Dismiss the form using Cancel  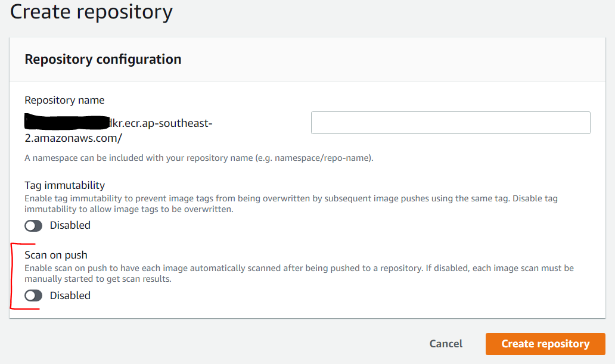click(x=445, y=344)
